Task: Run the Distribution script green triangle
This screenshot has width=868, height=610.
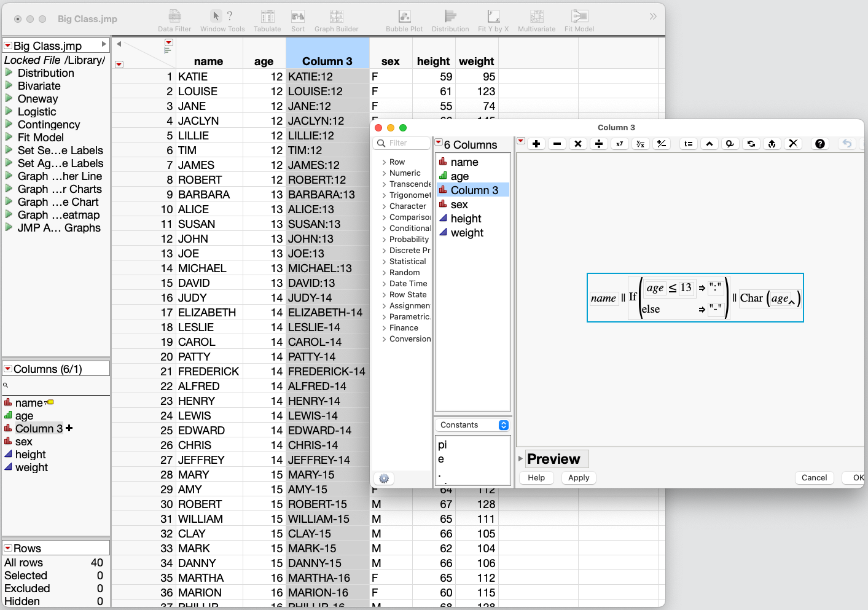Action: pos(9,73)
